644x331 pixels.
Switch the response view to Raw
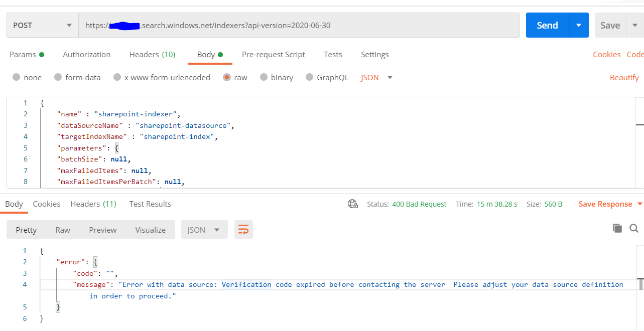pyautogui.click(x=63, y=230)
